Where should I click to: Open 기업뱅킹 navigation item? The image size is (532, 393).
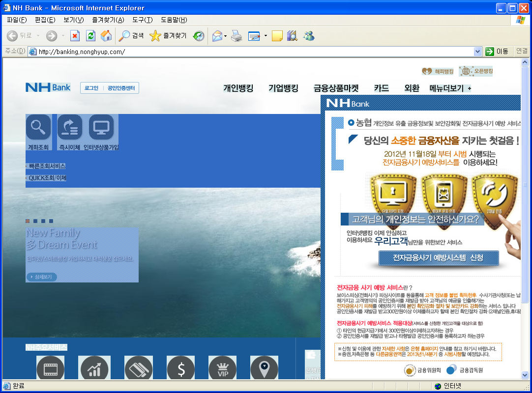tap(283, 88)
